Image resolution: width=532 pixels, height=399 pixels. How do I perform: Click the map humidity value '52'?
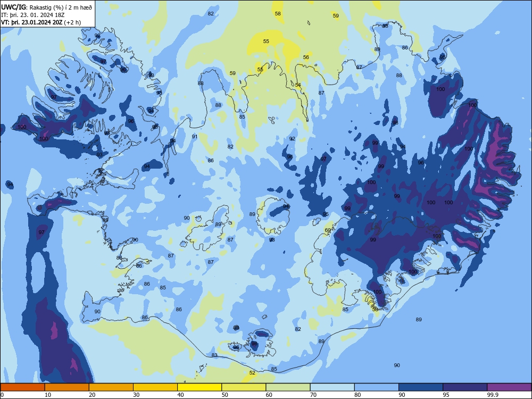click(252, 372)
